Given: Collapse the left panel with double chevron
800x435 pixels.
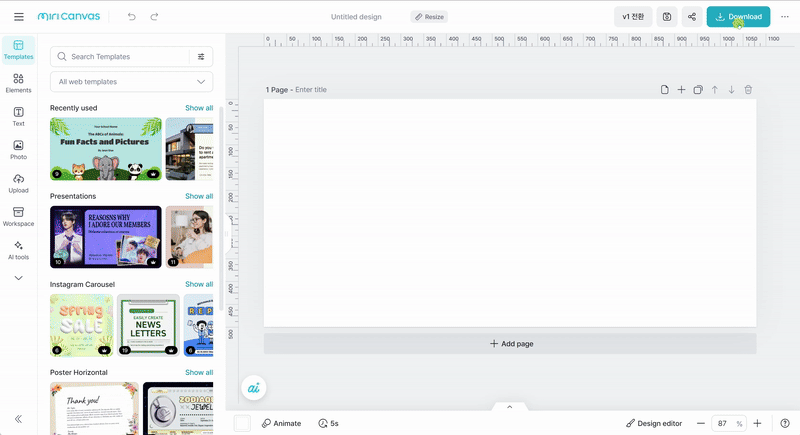Looking at the screenshot, I should 18,419.
